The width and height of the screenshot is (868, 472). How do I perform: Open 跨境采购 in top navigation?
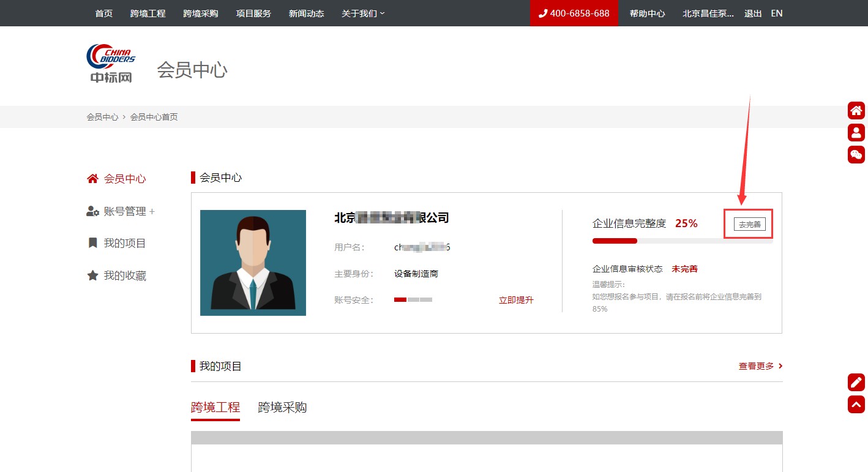point(201,13)
